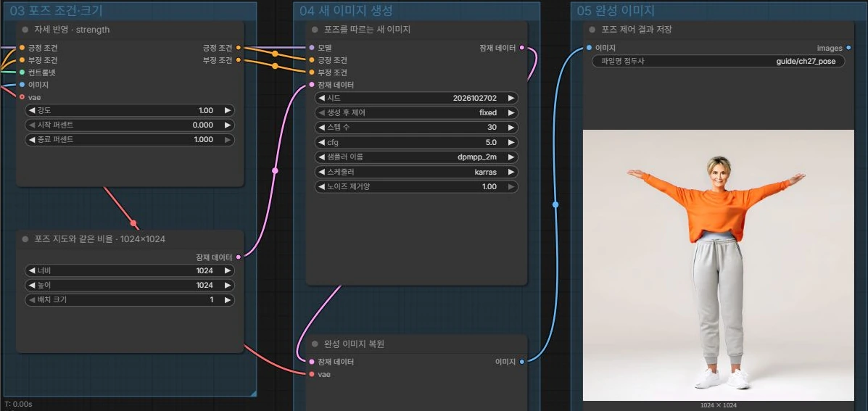Increase 강도 value with right arrow
The image size is (868, 411).
(228, 111)
